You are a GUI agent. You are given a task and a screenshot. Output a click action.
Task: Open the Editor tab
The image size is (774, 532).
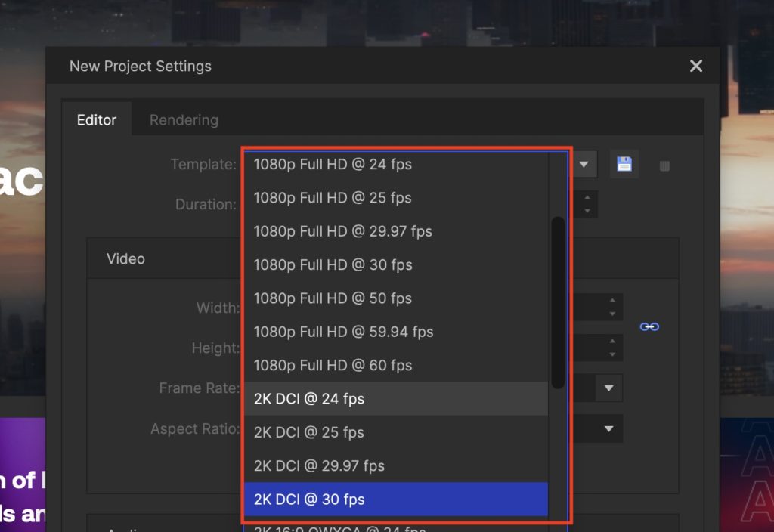click(97, 120)
